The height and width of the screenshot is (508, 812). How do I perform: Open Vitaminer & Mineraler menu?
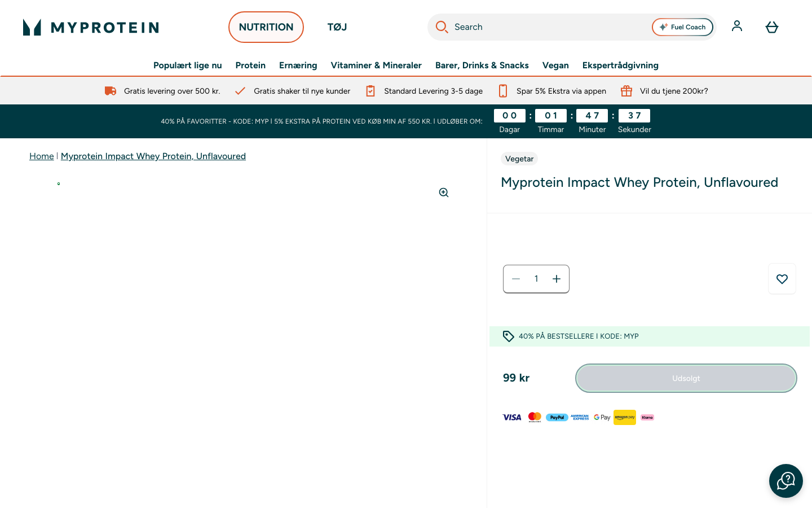click(376, 65)
